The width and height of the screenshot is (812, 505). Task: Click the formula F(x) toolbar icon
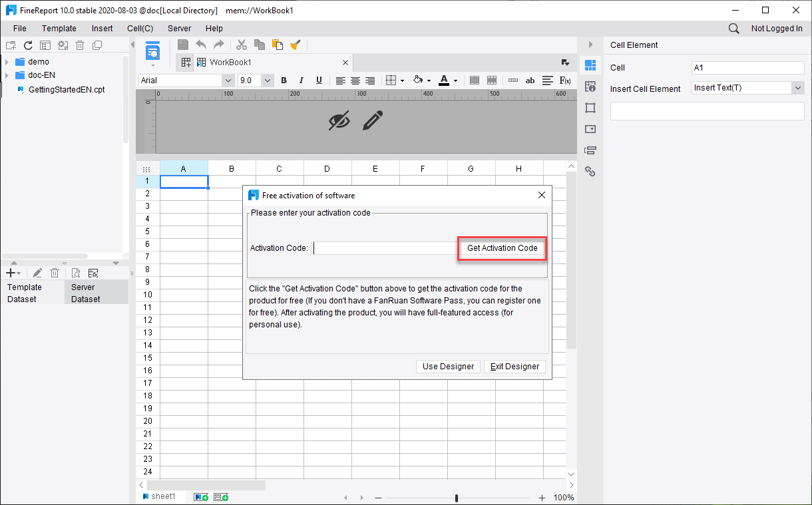coord(565,81)
